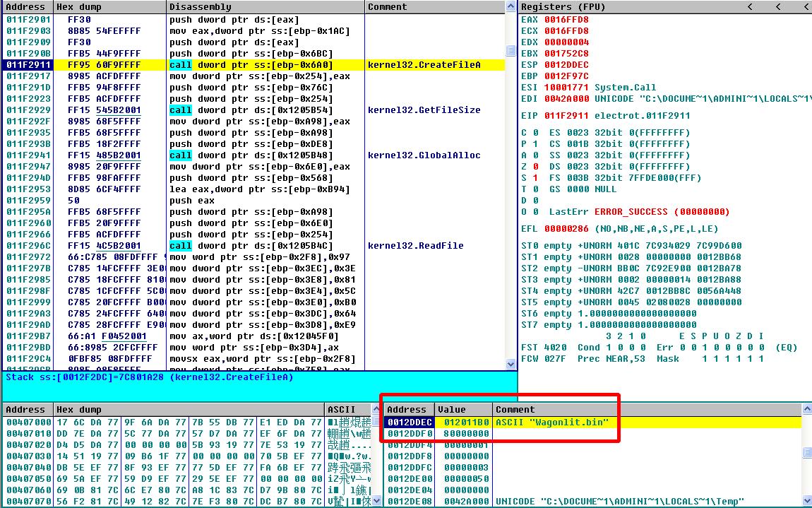Select the FCW 027F control word
The width and height of the screenshot is (812, 508).
pyautogui.click(x=555, y=359)
